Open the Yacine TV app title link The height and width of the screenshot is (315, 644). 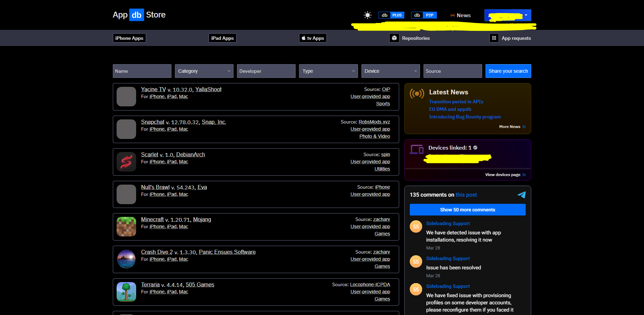click(153, 90)
